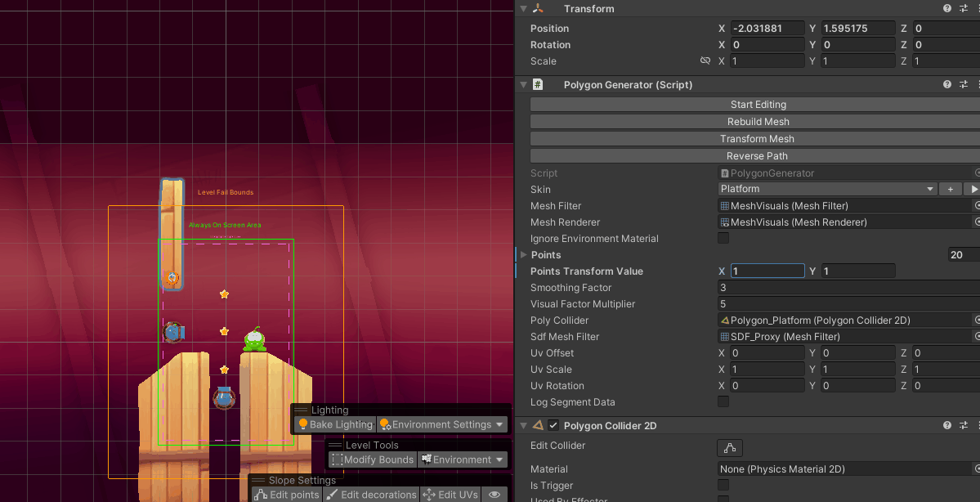980x502 pixels.
Task: Click the Start Editing button
Action: (x=758, y=105)
